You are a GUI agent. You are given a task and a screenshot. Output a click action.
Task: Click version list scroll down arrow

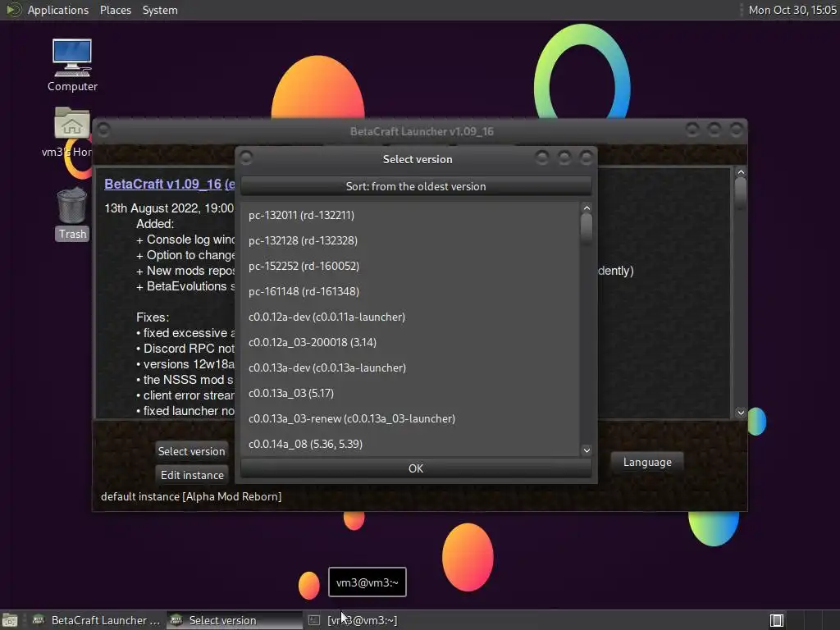(x=587, y=450)
